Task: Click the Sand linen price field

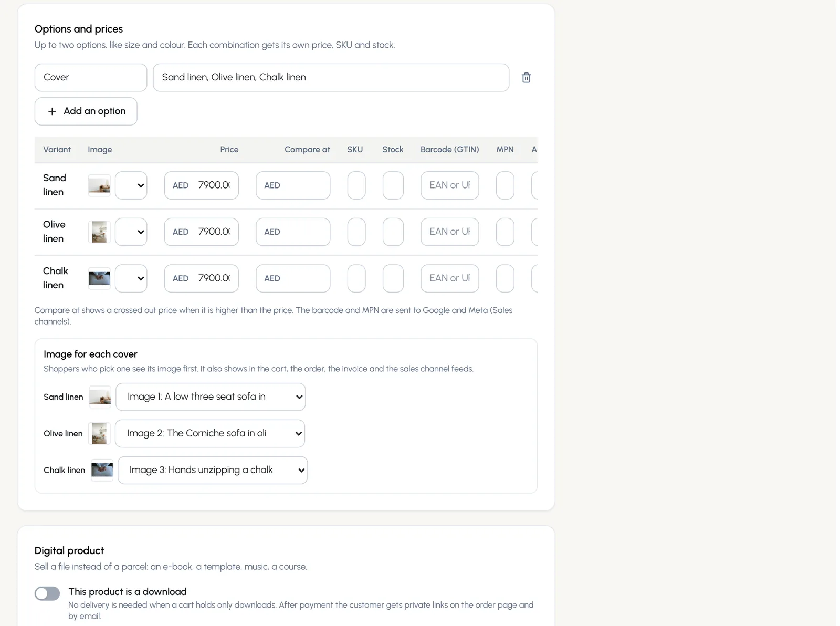Action: [x=202, y=185]
